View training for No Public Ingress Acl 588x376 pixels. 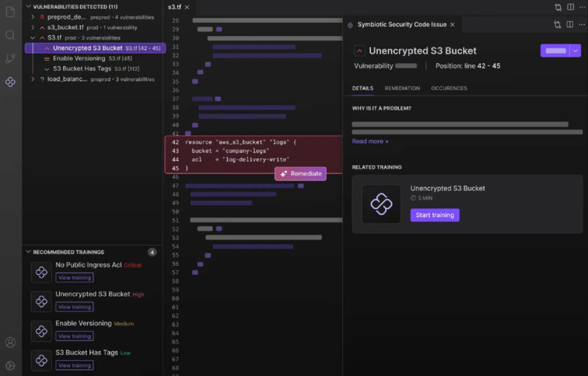[75, 278]
